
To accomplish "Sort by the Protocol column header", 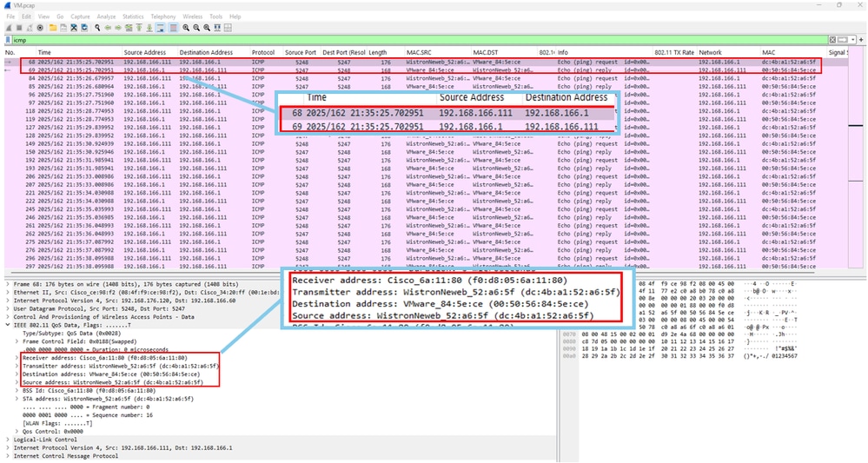I will click(263, 52).
